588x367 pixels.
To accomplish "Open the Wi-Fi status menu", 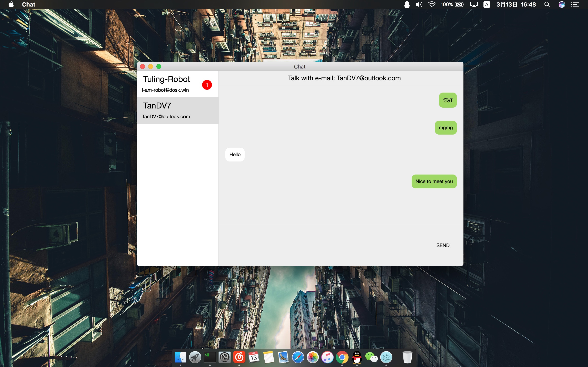I will (432, 4).
